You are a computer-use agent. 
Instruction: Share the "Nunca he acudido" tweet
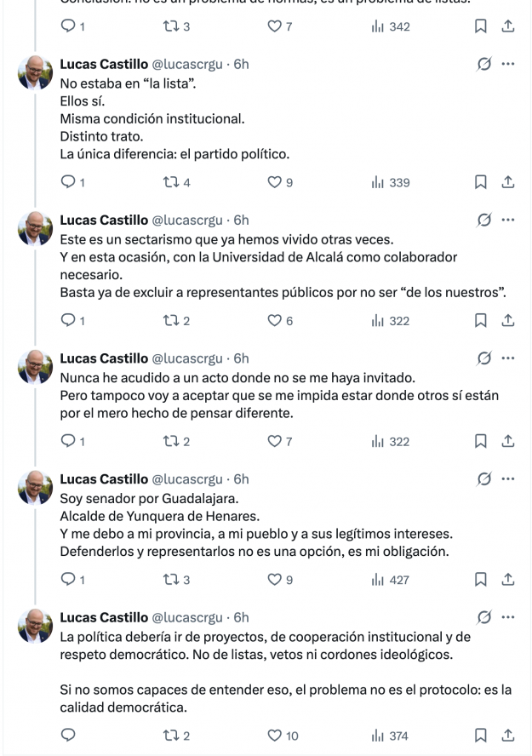pyautogui.click(x=507, y=442)
